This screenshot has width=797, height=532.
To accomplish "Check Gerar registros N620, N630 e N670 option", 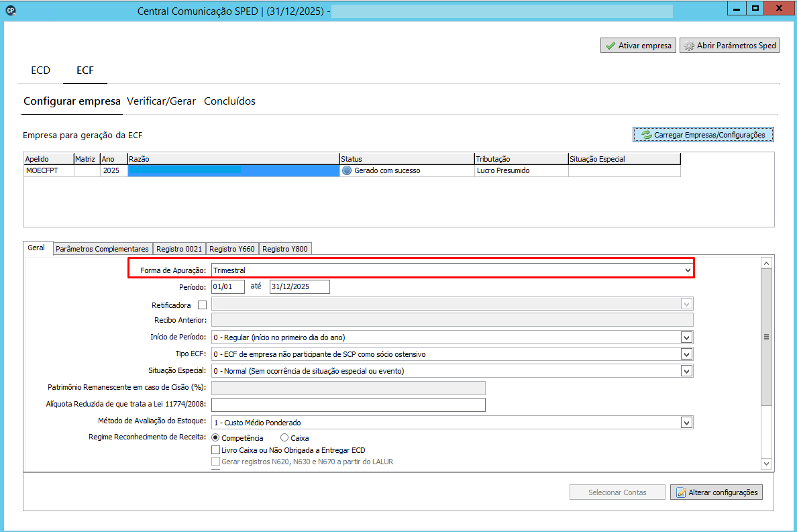I will [215, 462].
